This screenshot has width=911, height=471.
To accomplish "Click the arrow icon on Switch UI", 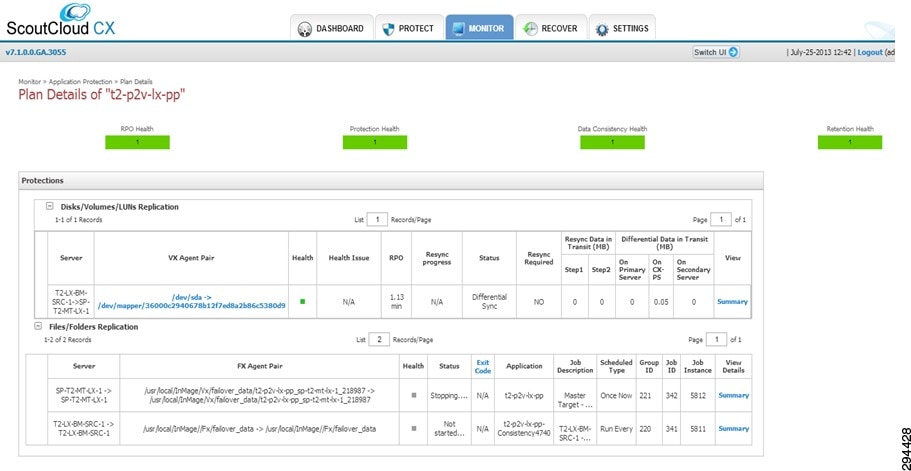I will click(733, 52).
